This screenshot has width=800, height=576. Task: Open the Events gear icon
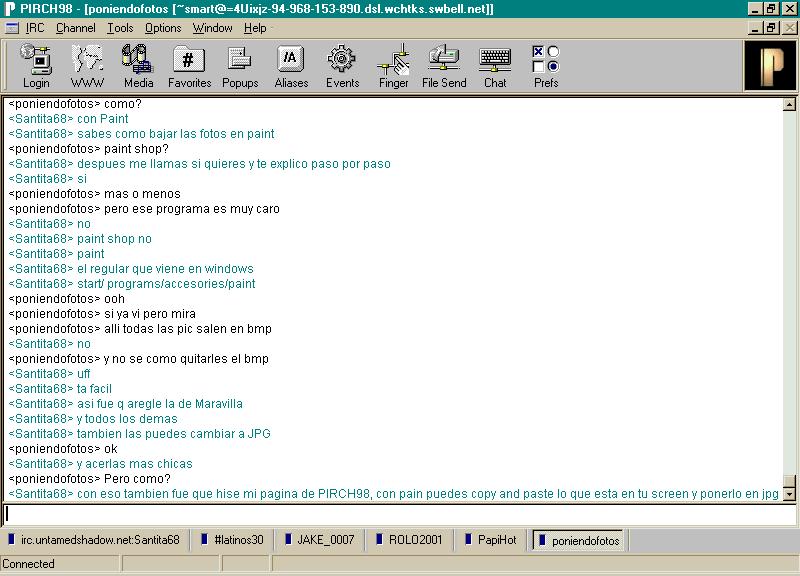click(342, 66)
